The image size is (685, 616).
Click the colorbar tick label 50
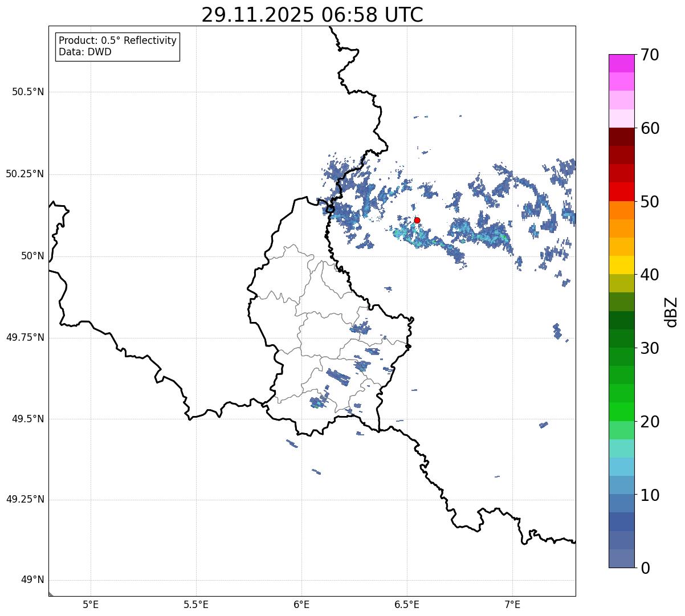tap(650, 202)
